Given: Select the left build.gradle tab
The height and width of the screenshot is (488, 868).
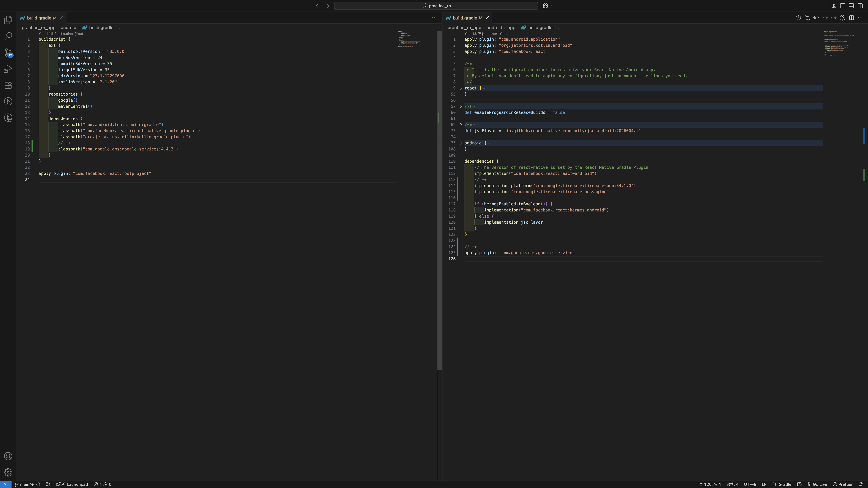Looking at the screenshot, I should click(39, 18).
